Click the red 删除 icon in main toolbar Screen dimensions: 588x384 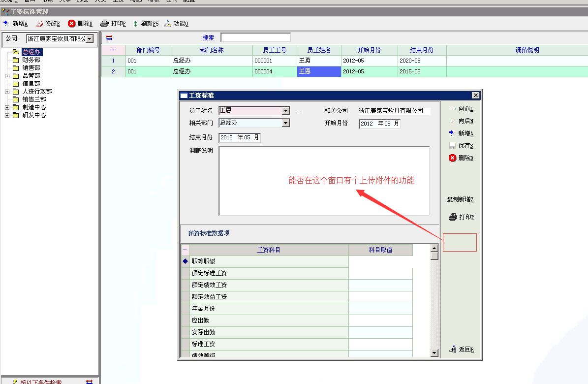(72, 23)
